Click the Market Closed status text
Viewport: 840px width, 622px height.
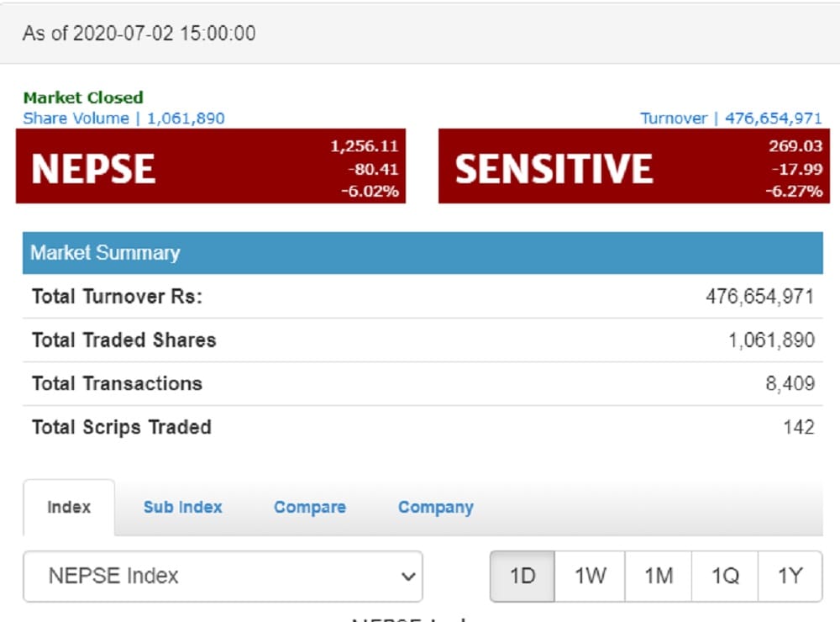(x=83, y=98)
